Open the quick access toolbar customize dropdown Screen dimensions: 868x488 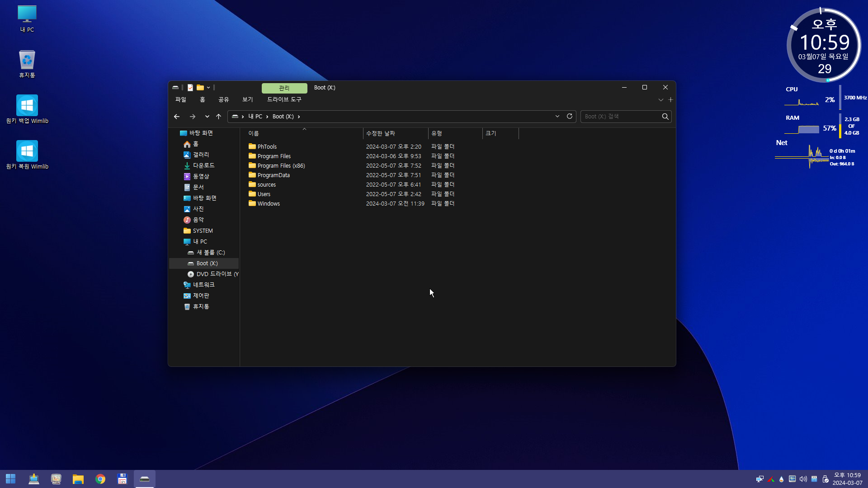pyautogui.click(x=208, y=88)
